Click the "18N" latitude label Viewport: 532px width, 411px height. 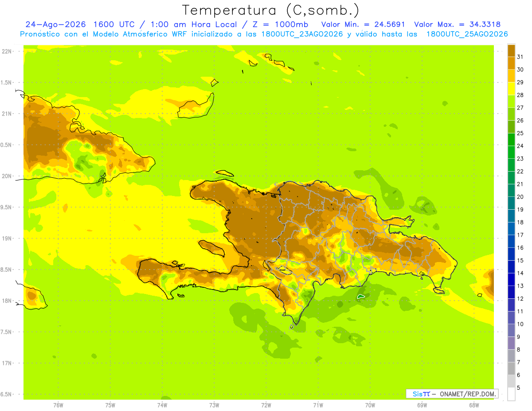[6, 301]
